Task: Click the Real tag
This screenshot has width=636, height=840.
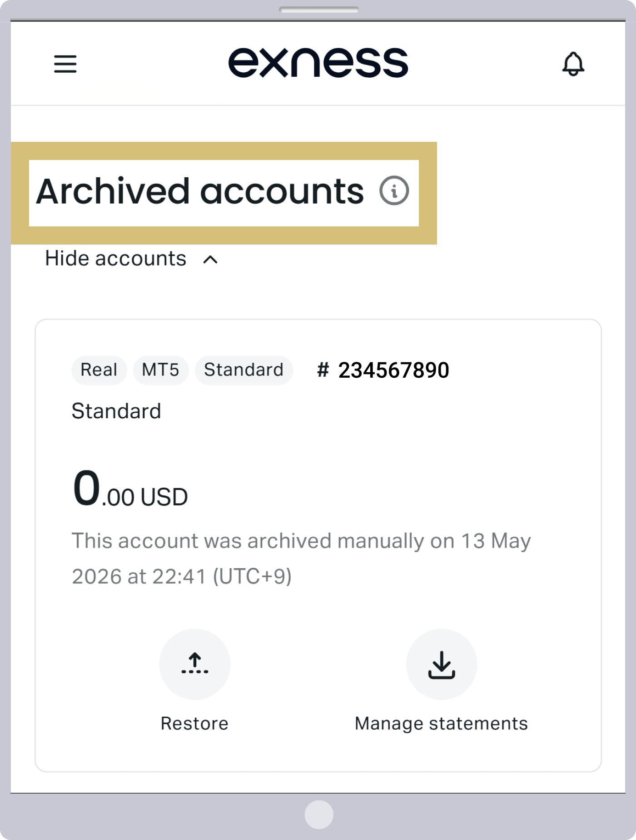Action: (x=99, y=370)
